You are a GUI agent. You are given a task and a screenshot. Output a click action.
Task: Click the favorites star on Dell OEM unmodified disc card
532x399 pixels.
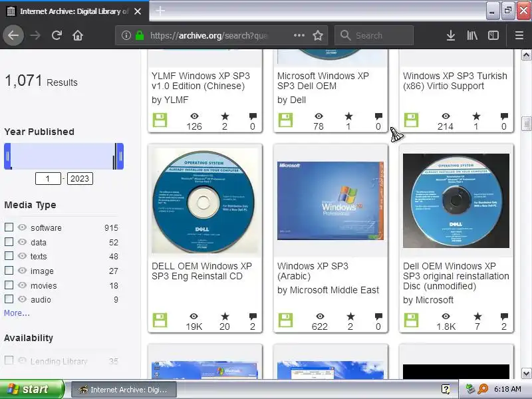[477, 317]
